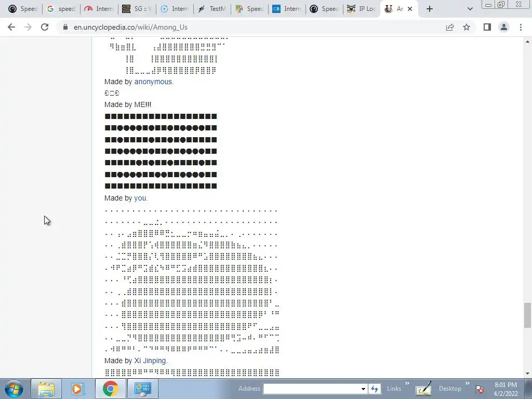Expand the taskbar Address dropdown arrow
The image size is (532, 399).
(x=363, y=389)
